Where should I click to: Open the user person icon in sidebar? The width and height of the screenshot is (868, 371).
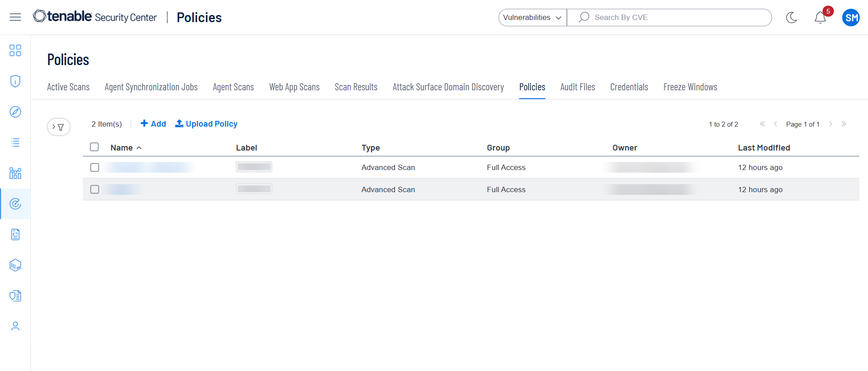[15, 326]
